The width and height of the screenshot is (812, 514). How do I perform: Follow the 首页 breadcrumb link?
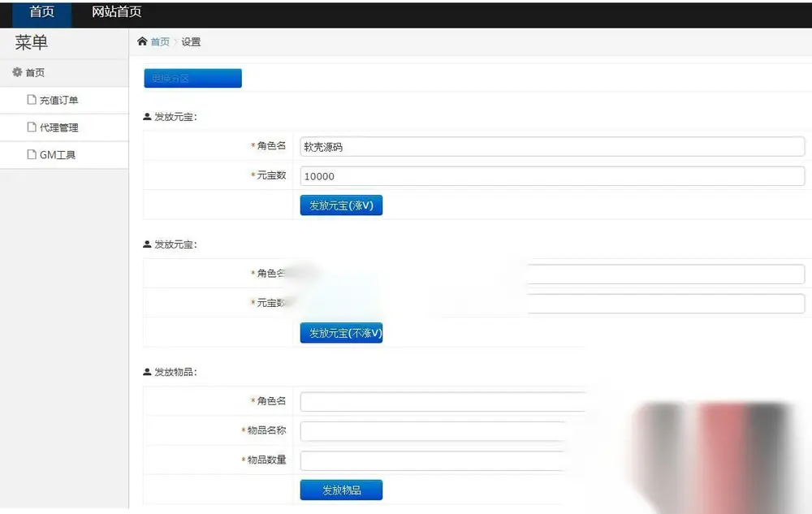click(x=160, y=42)
